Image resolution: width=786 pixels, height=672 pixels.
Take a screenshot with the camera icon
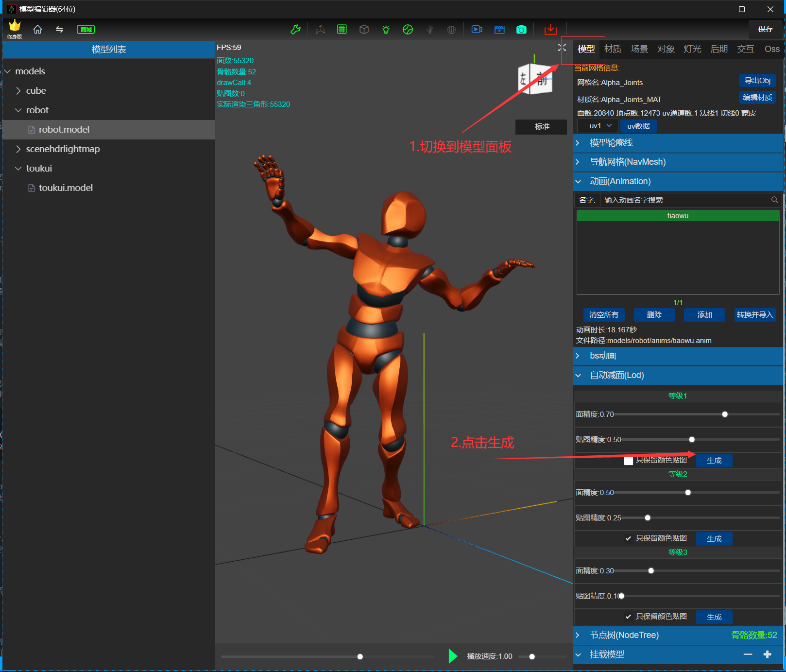(x=521, y=30)
